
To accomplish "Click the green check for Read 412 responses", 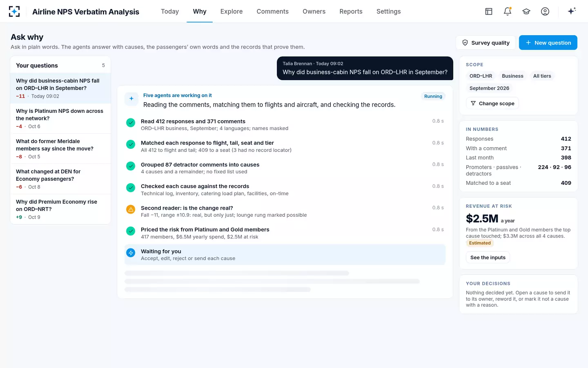I will coord(131,123).
